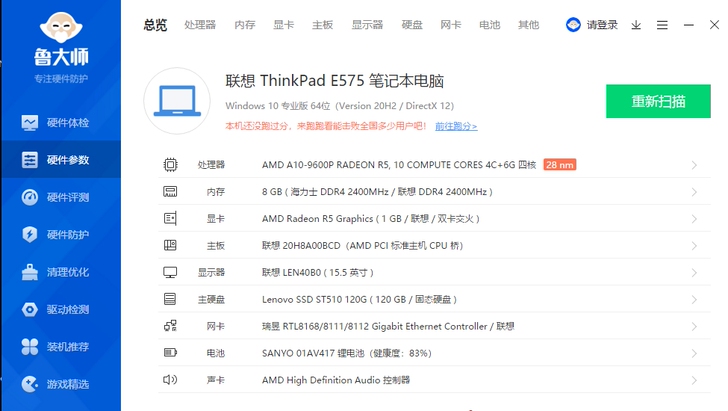728x411 pixels.
Task: Click the graphics card icon in the 显卡 row
Action: click(x=170, y=218)
